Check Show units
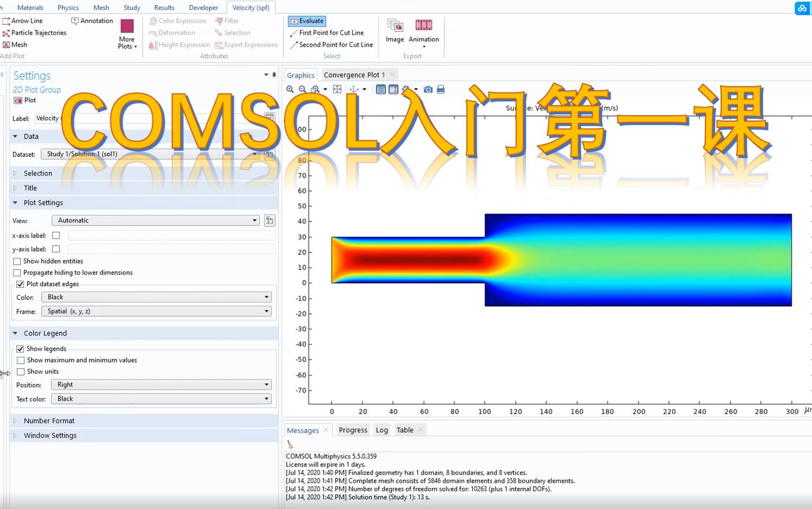This screenshot has width=812, height=509. click(x=21, y=371)
